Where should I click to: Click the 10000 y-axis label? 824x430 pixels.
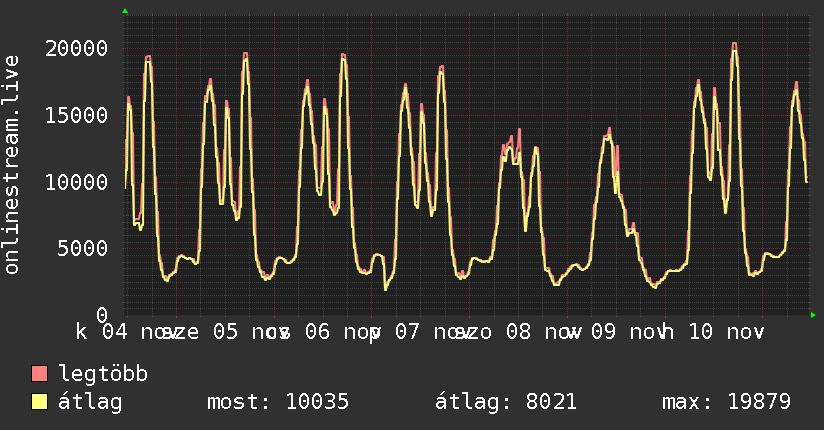click(77, 182)
